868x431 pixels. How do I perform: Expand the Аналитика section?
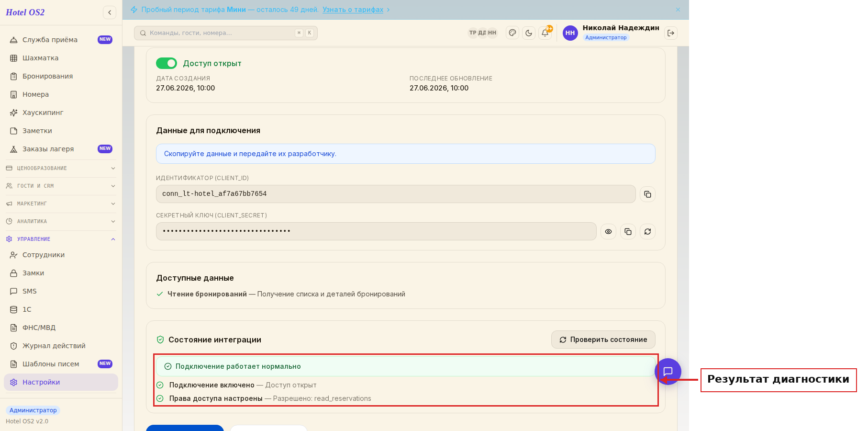click(x=61, y=221)
